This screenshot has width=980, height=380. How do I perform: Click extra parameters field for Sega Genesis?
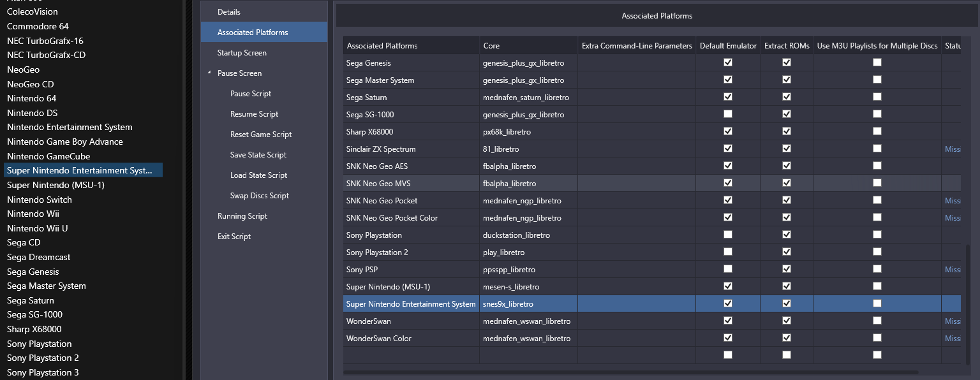point(637,62)
